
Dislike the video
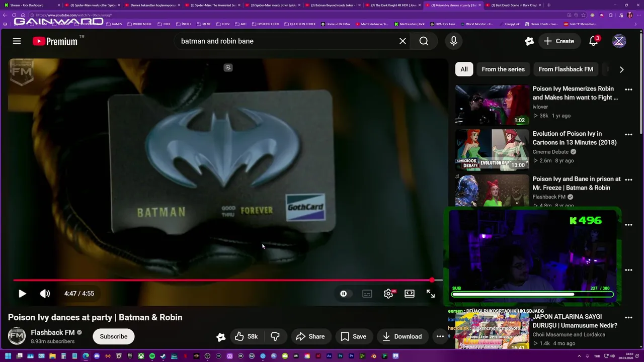(x=275, y=336)
